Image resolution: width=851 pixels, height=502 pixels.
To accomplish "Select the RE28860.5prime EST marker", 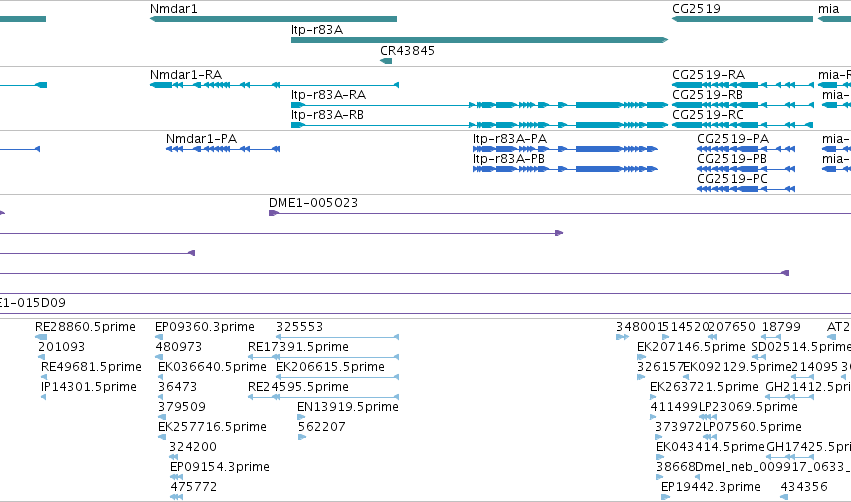I will [41, 337].
